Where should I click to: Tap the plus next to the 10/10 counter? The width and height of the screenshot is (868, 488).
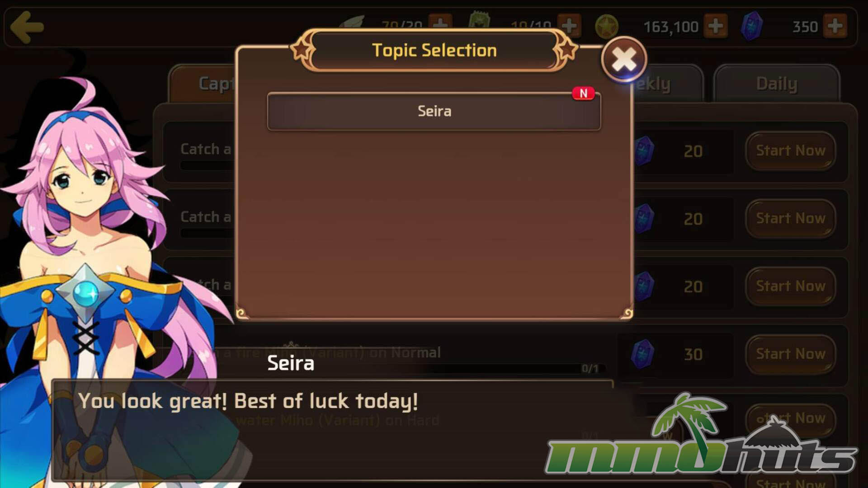click(x=569, y=25)
